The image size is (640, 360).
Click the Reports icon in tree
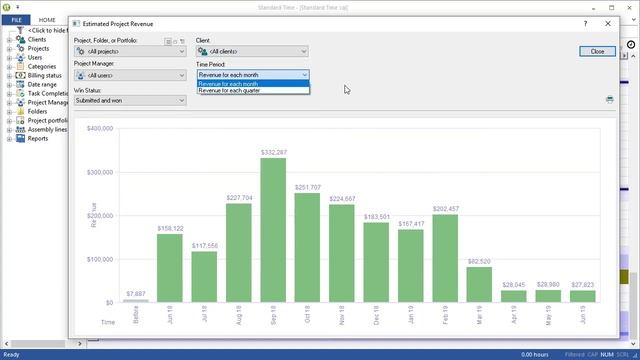point(20,138)
